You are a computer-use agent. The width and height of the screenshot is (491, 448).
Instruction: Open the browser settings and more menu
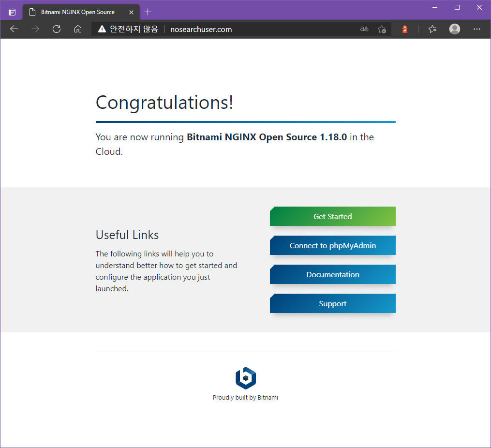point(476,29)
